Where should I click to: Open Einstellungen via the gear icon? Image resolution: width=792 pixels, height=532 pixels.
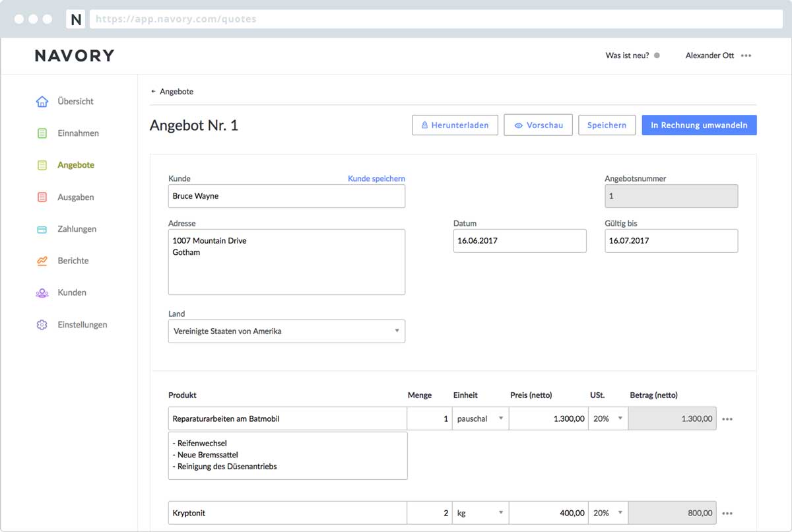pyautogui.click(x=42, y=324)
